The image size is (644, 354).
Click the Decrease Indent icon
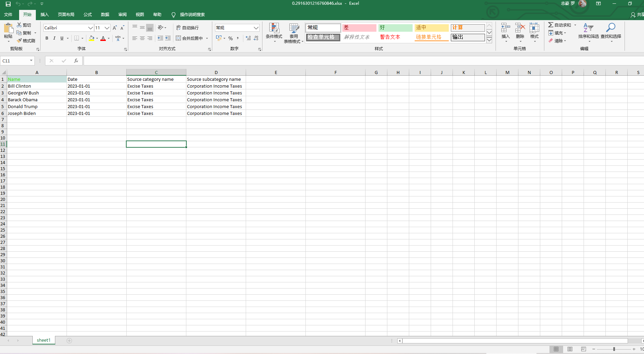[160, 38]
